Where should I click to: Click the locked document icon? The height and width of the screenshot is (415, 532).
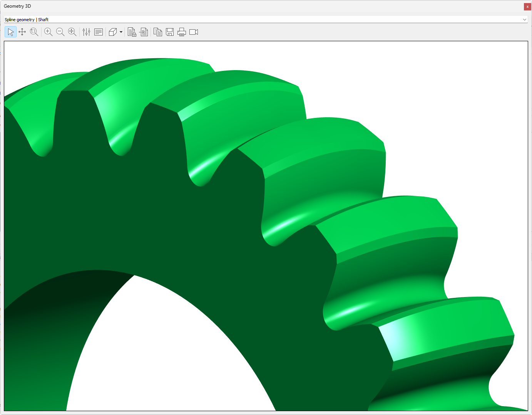click(132, 32)
